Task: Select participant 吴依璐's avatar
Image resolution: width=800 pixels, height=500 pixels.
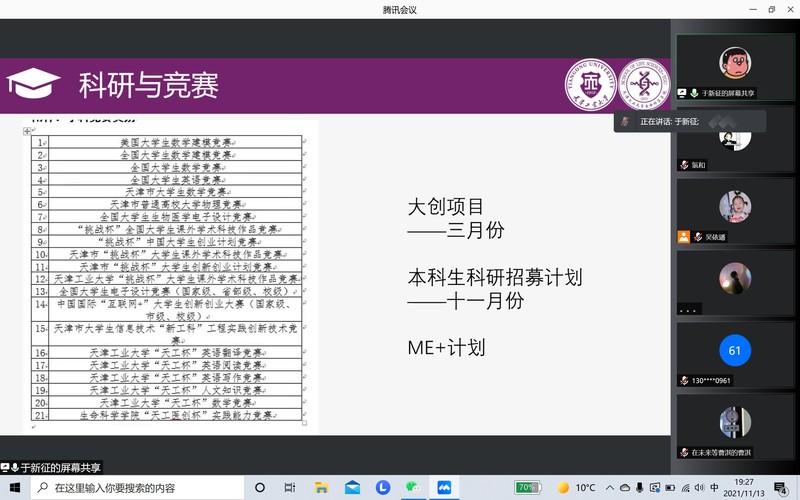Action: pyautogui.click(x=735, y=207)
